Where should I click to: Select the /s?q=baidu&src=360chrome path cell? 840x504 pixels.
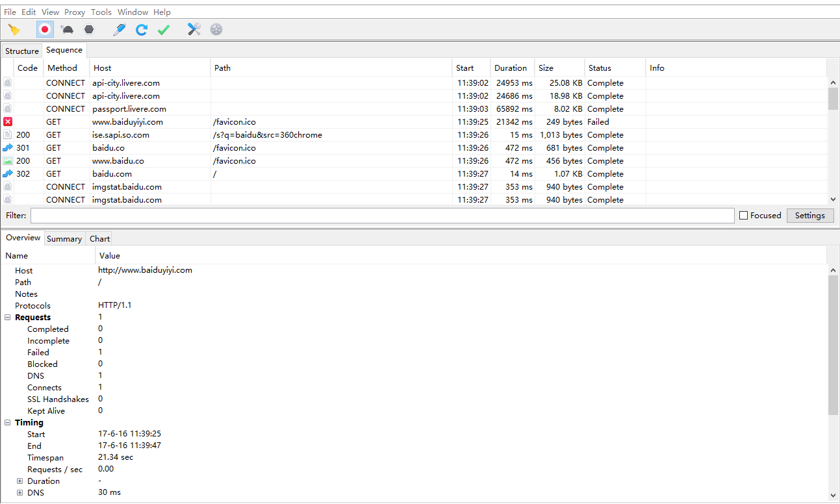(331, 134)
